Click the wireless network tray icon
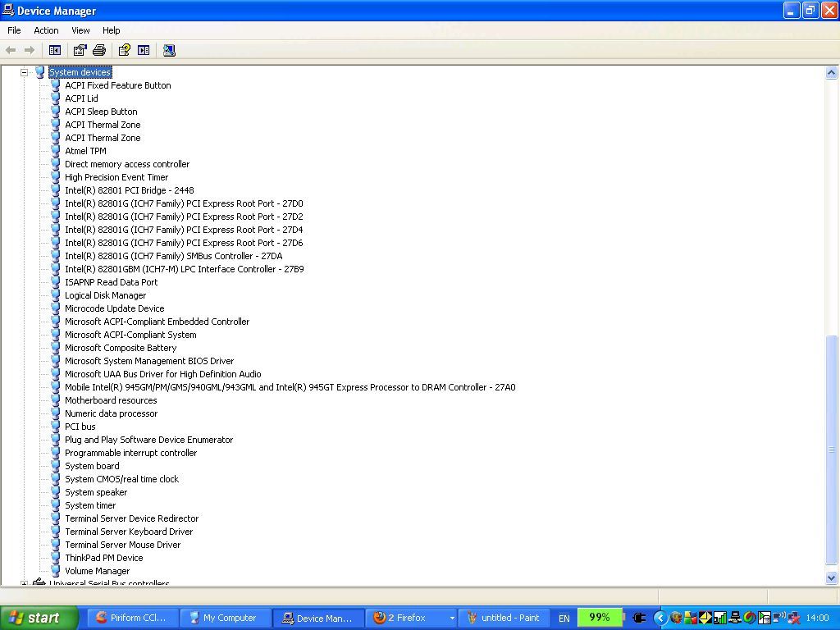The width and height of the screenshot is (840, 630). click(x=779, y=618)
